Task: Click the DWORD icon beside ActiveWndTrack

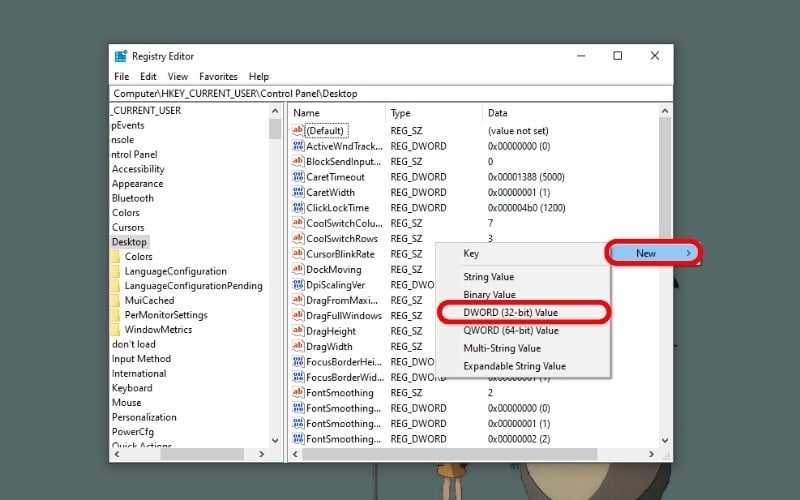Action: click(298, 146)
